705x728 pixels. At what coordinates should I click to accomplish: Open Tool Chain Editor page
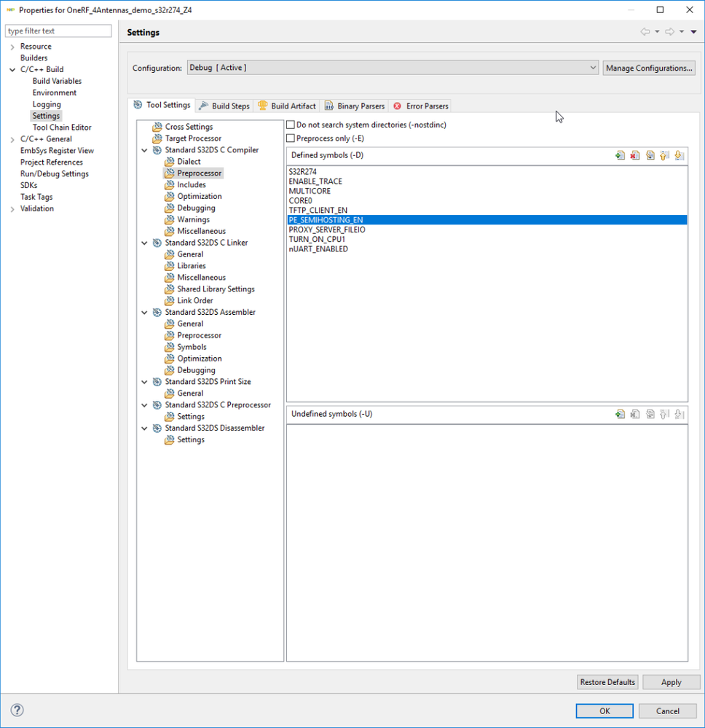[x=62, y=128]
